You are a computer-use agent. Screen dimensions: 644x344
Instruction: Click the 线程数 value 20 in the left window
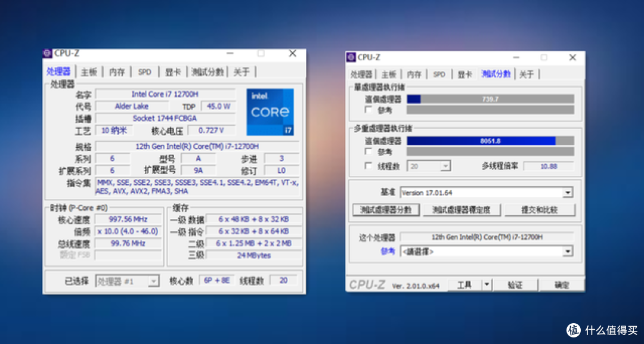(283, 280)
